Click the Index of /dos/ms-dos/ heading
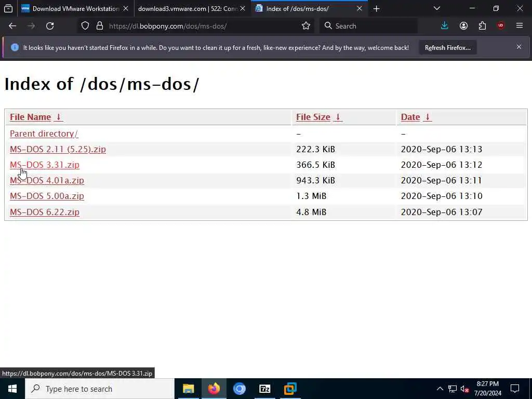This screenshot has width=532, height=399. 101,84
